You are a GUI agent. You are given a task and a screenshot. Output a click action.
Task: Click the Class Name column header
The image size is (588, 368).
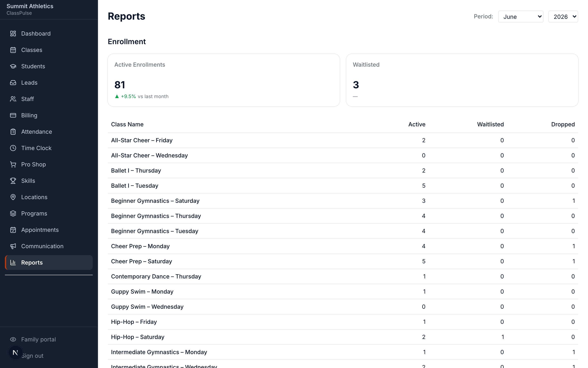point(127,124)
